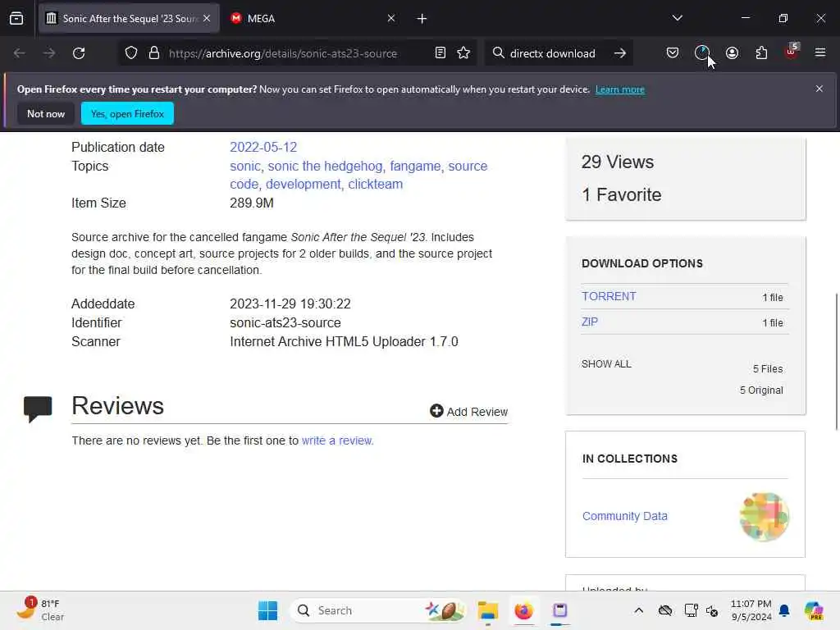The width and height of the screenshot is (840, 630).
Task: Toggle Reader View for this page
Action: (x=441, y=53)
